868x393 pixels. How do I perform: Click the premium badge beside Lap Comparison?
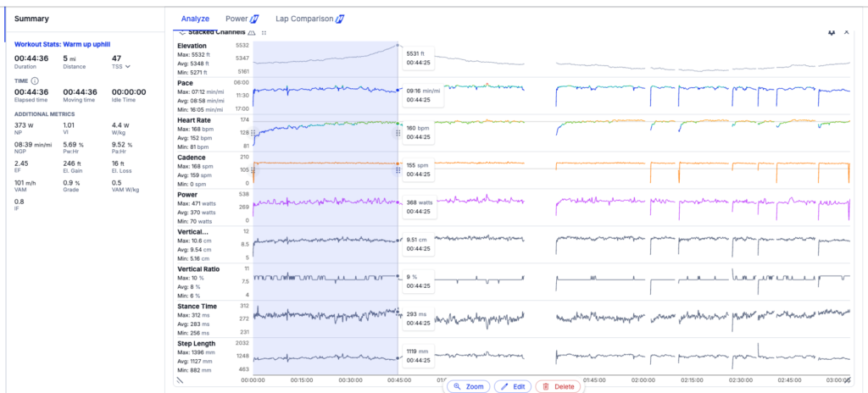[341, 19]
